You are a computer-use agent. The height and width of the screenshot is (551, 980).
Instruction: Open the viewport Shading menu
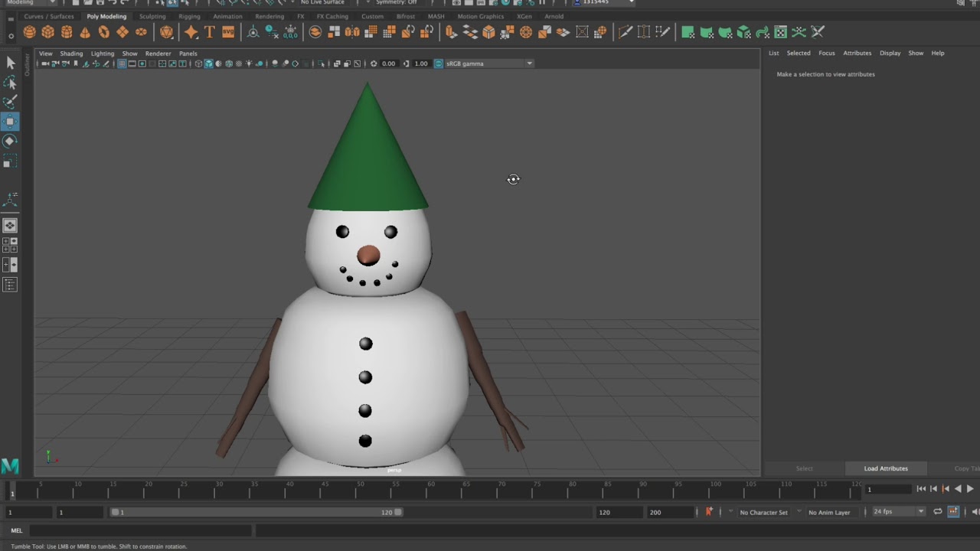coord(71,54)
